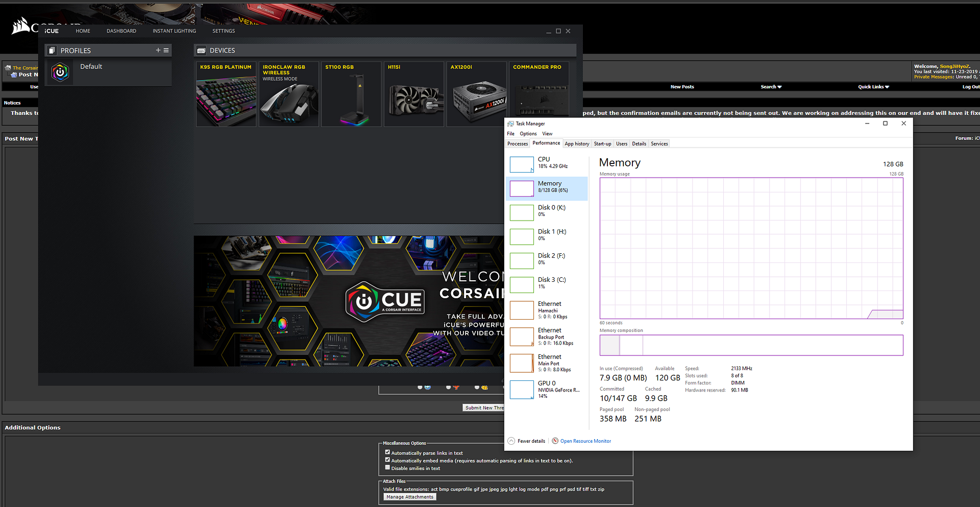
Task: Click the SongJiHyoZ username link
Action: (x=954, y=66)
